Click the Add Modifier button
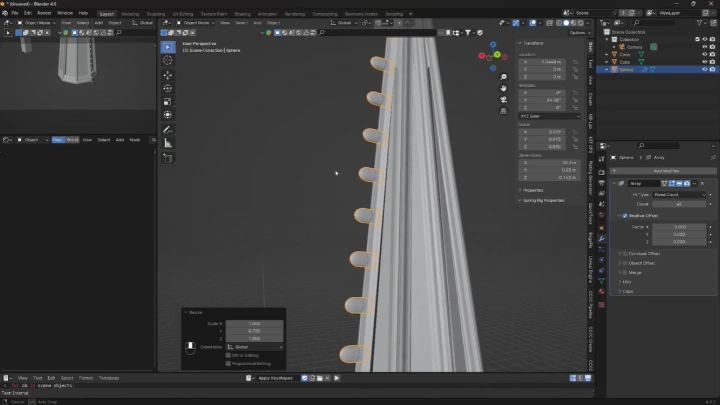Screen dimensions: 720x405 coord(664,171)
